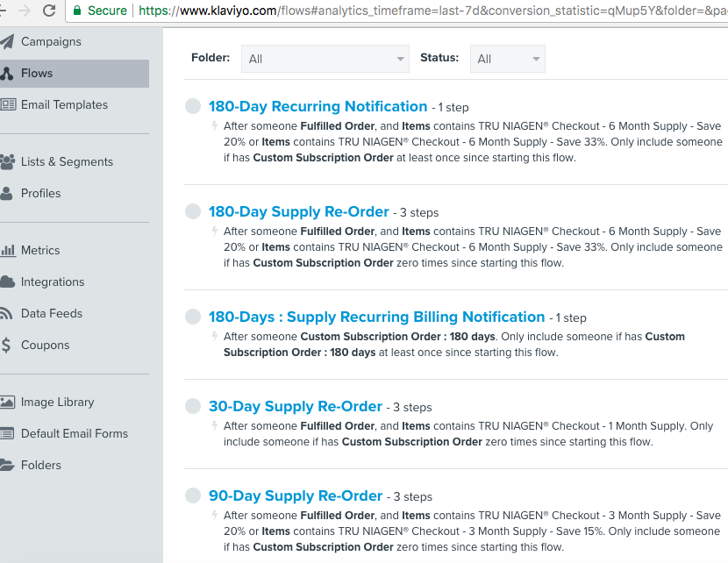Click '- 1 step' beside 180-Day Recurring Notification
The height and width of the screenshot is (563, 728).
click(450, 108)
